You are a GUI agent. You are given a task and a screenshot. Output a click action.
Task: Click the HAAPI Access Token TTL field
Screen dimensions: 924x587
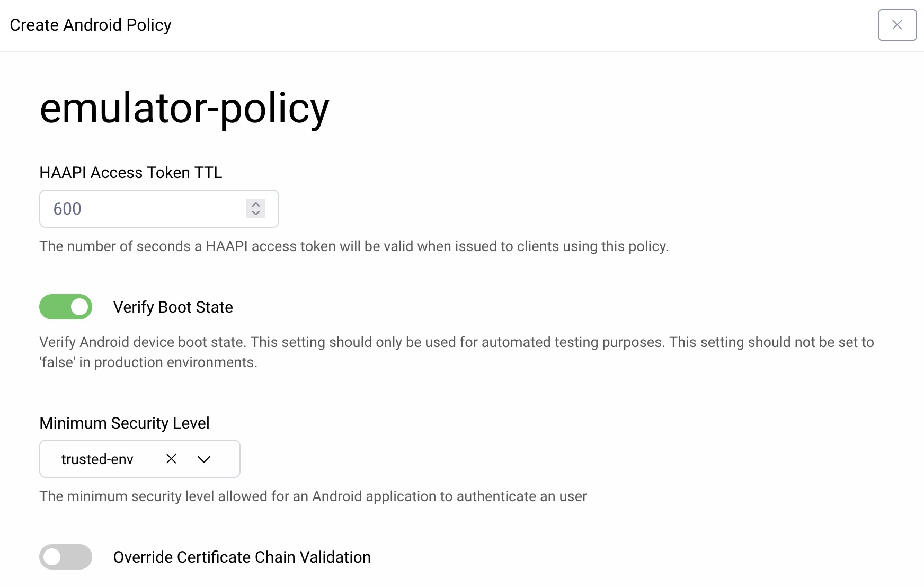(x=159, y=209)
